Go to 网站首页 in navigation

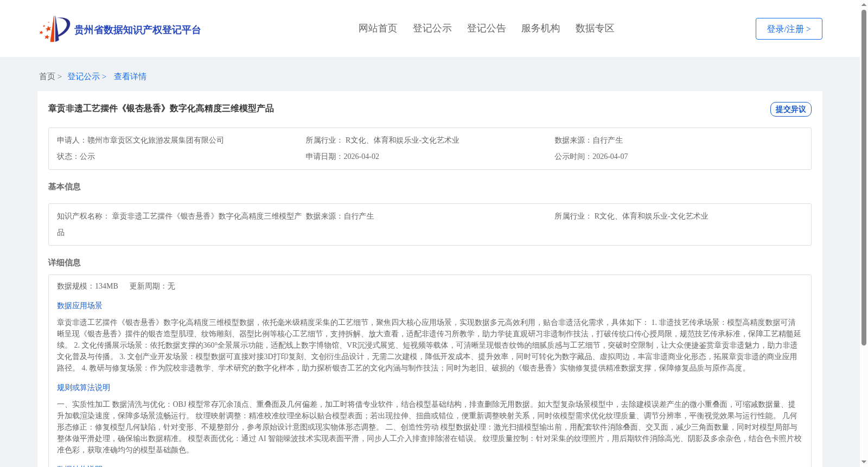[x=378, y=28]
